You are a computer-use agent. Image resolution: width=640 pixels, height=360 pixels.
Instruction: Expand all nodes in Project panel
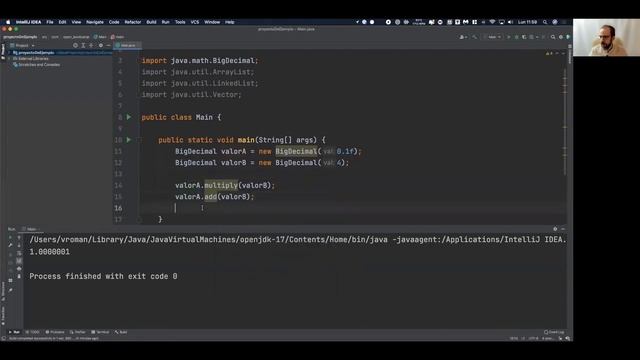click(83, 45)
